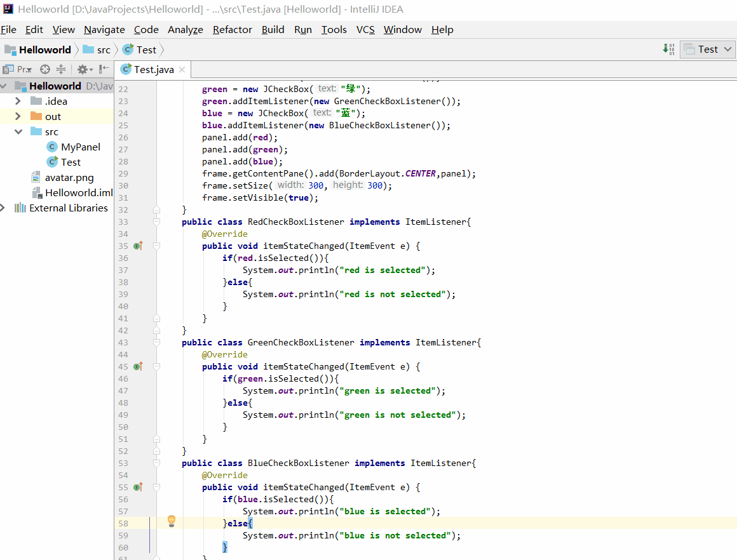This screenshot has width=737, height=560.
Task: Open the VCS menu
Action: click(x=365, y=30)
